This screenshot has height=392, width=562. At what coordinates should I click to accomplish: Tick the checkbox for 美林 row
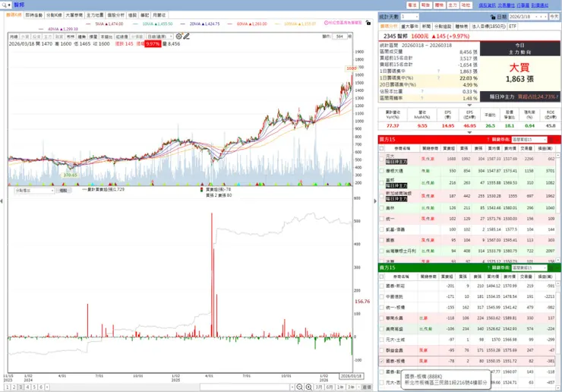382,208
